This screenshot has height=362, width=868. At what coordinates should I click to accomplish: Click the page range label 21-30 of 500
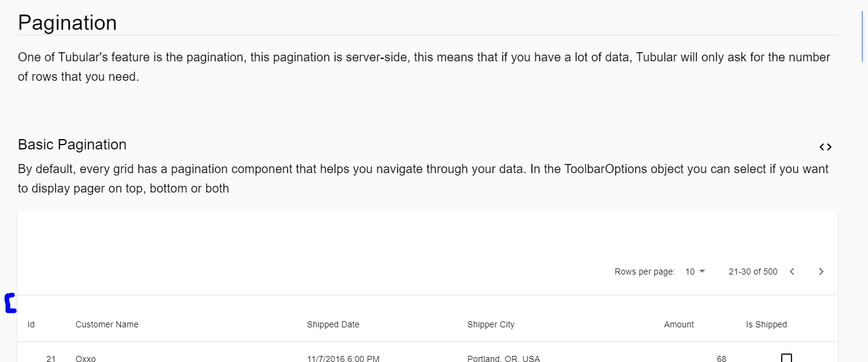coord(753,271)
